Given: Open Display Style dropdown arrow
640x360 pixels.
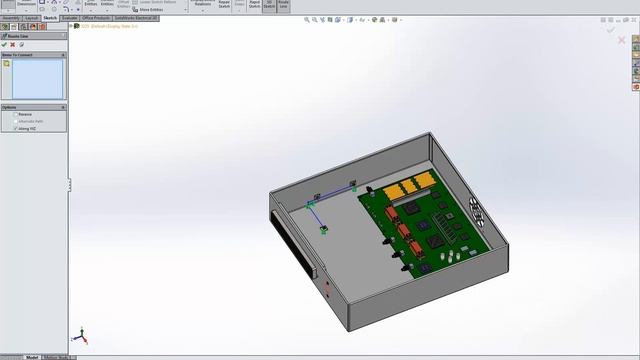Looking at the screenshot, I should point(356,20).
